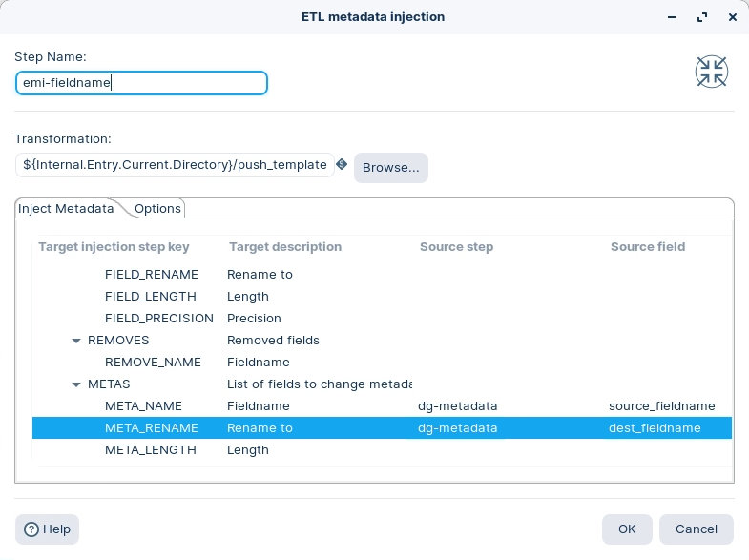The image size is (749, 560).
Task: Select the REMOVE_NAME row
Action: (153, 363)
